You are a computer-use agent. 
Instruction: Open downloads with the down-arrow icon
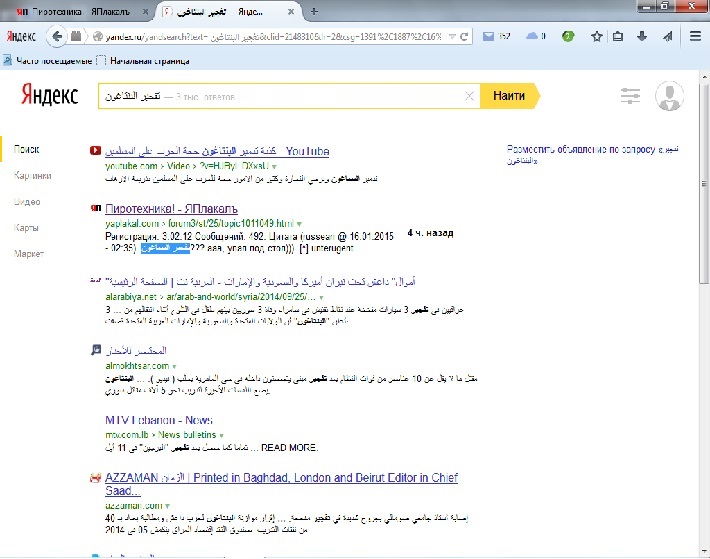pos(642,36)
